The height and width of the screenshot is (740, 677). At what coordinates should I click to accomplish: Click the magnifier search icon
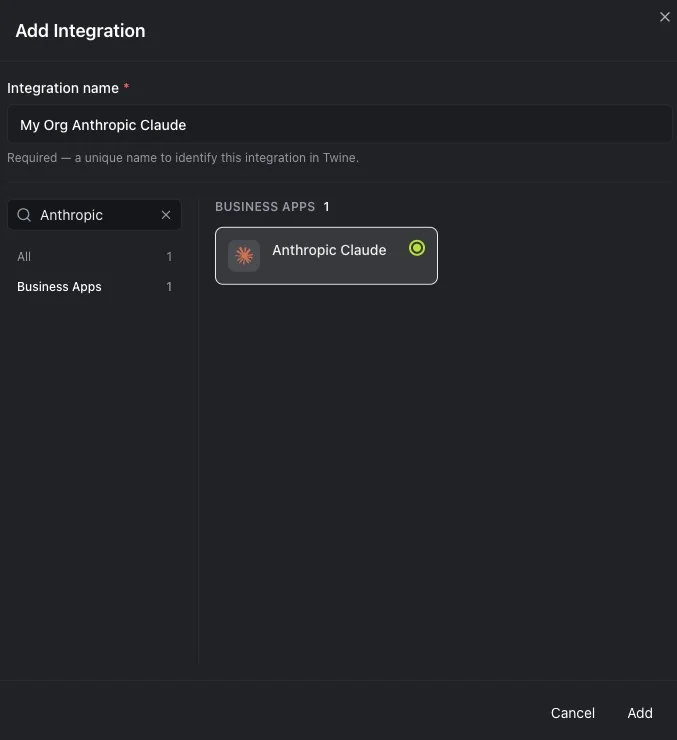click(24, 215)
